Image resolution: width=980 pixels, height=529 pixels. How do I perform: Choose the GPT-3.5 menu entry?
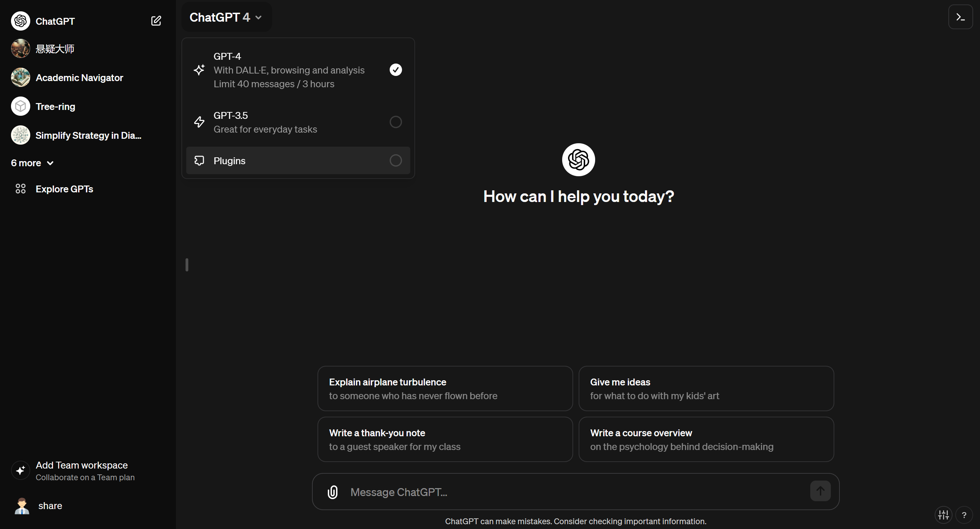(x=298, y=122)
